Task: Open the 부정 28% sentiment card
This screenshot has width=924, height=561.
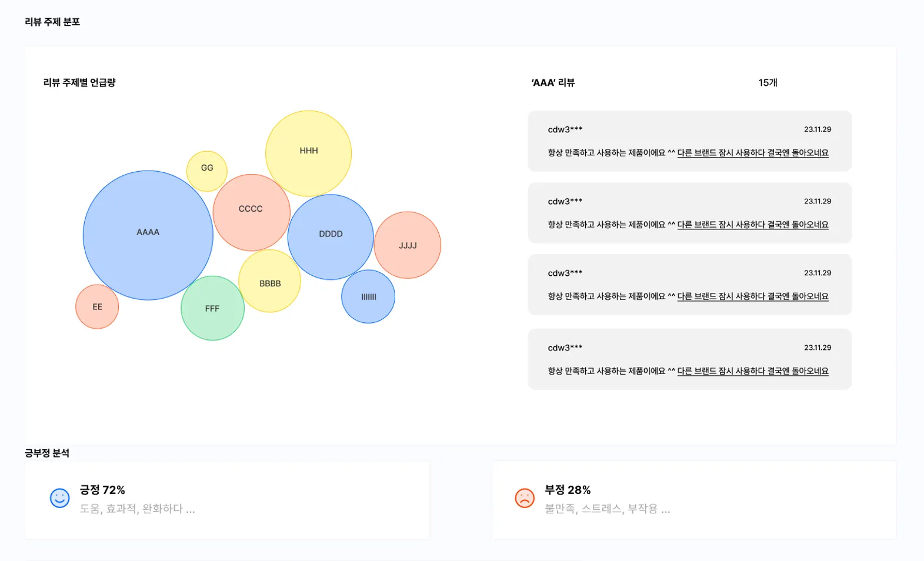Action: coord(694,499)
